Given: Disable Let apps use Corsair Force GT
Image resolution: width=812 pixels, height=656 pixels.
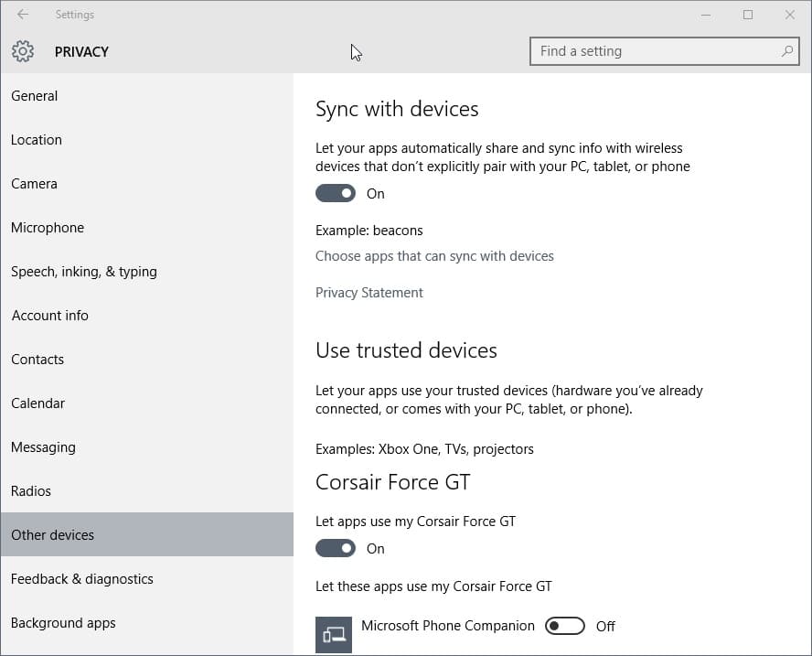Looking at the screenshot, I should (336, 548).
